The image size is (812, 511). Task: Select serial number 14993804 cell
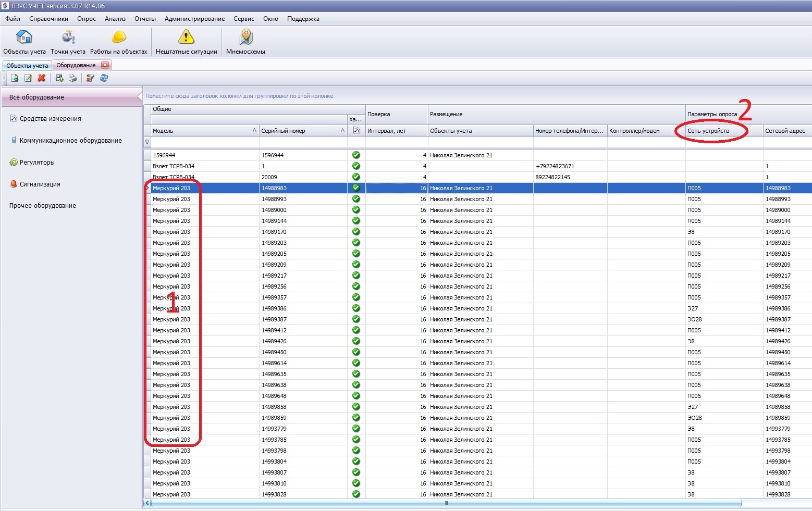(303, 462)
